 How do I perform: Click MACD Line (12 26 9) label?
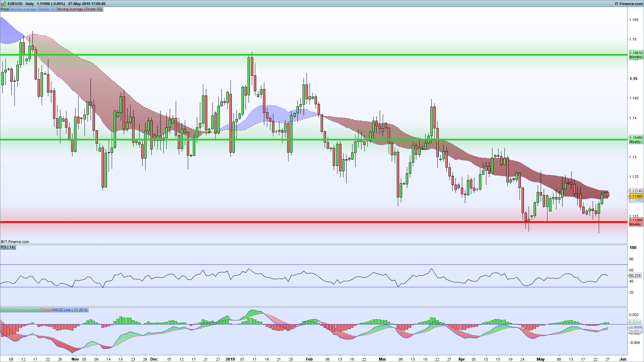coord(70,310)
